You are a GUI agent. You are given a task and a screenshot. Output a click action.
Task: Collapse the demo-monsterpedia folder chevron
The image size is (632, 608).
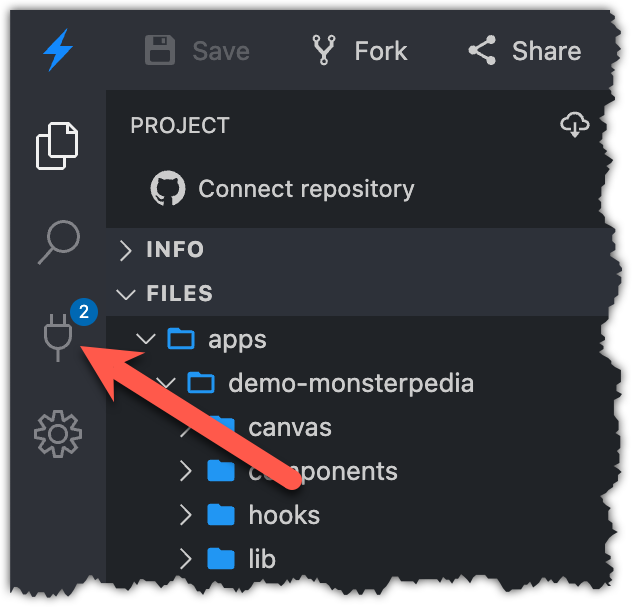(167, 383)
